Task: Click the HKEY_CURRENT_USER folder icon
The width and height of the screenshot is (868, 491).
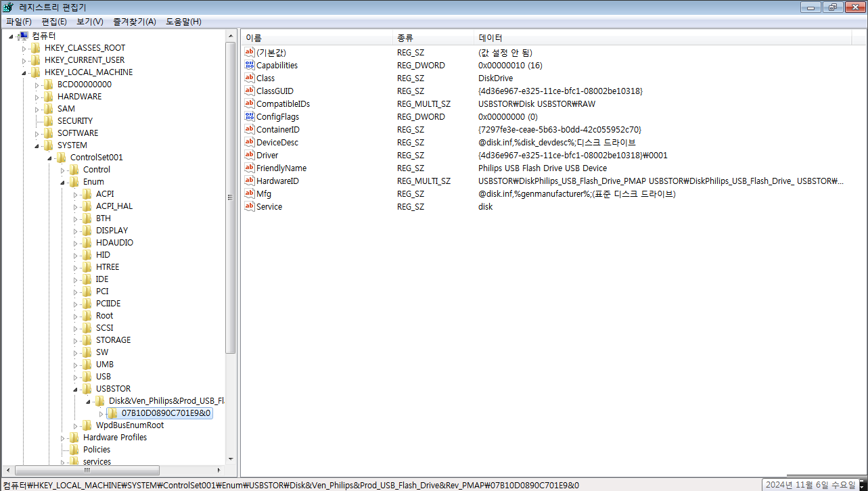Action: [36, 60]
